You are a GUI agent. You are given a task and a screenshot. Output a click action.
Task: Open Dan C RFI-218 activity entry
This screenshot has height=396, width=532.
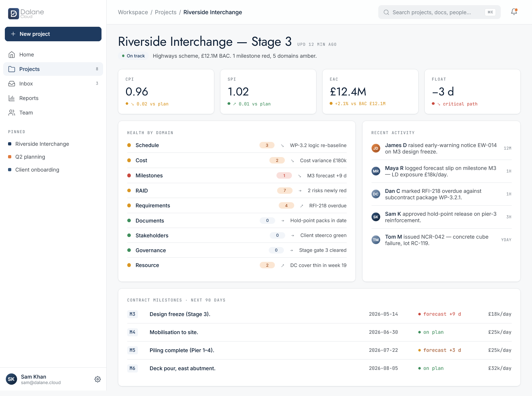click(x=441, y=194)
